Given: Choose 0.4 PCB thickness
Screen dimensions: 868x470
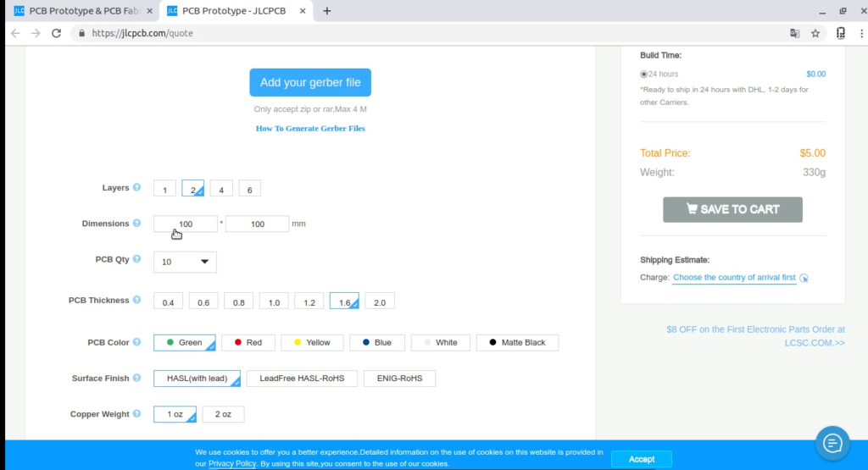Looking at the screenshot, I should pos(169,301).
